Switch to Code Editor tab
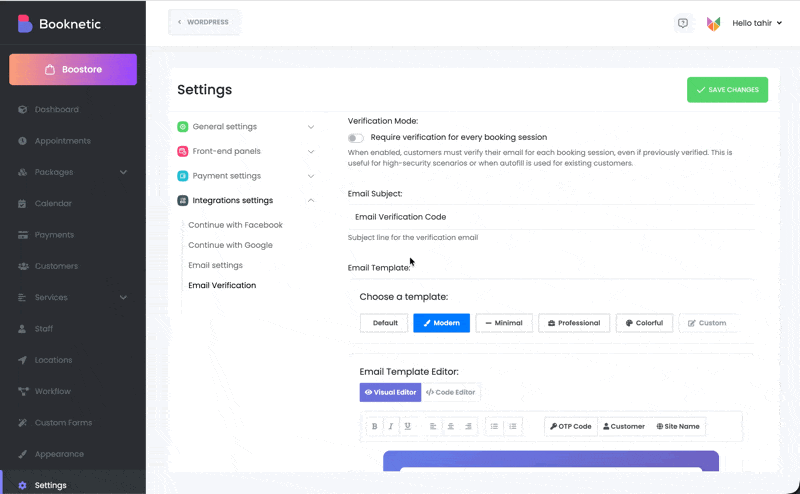The height and width of the screenshot is (494, 800). coord(451,392)
